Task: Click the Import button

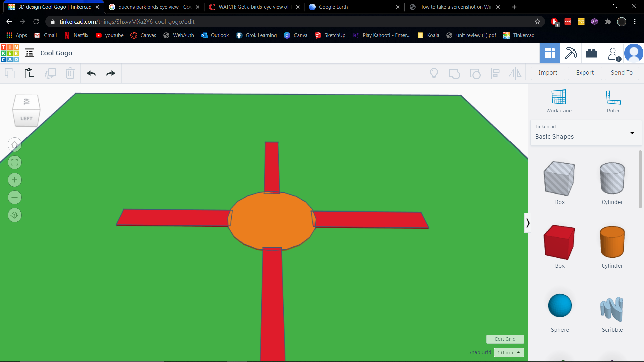Action: [x=548, y=73]
